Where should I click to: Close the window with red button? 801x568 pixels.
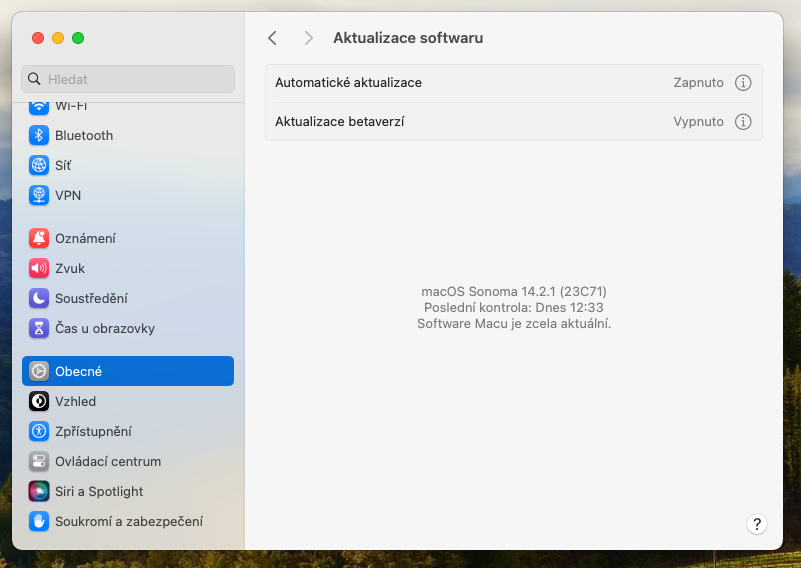click(x=38, y=38)
